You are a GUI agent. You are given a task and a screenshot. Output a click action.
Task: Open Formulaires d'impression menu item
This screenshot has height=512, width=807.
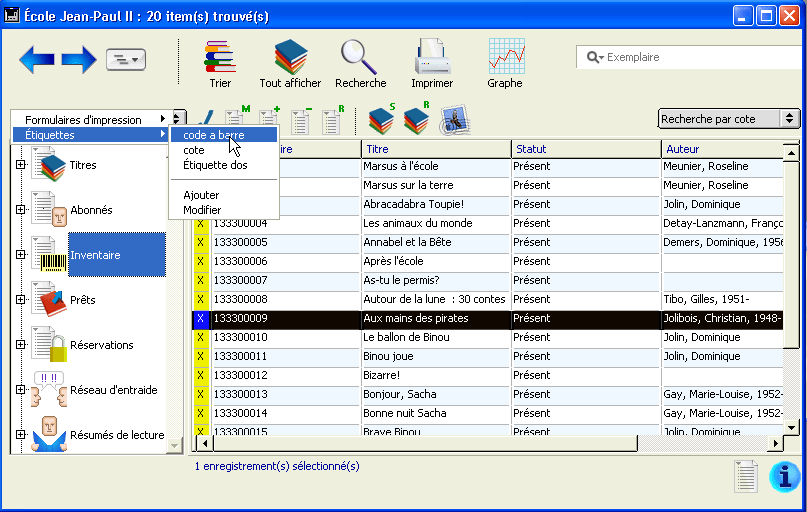(83, 120)
